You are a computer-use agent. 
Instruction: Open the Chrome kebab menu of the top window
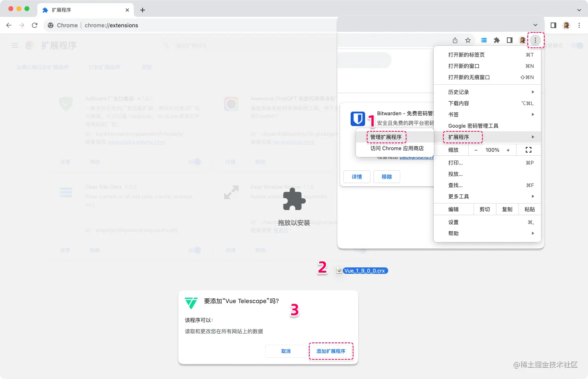(x=579, y=25)
